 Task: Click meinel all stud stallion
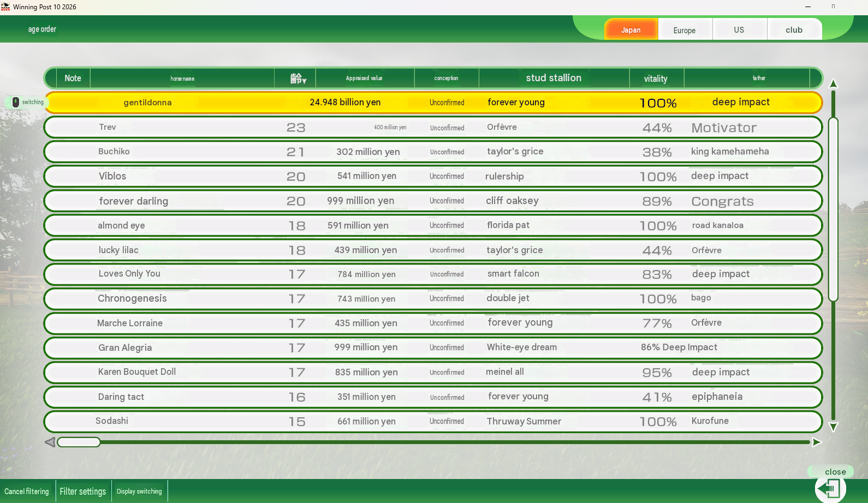[505, 372]
